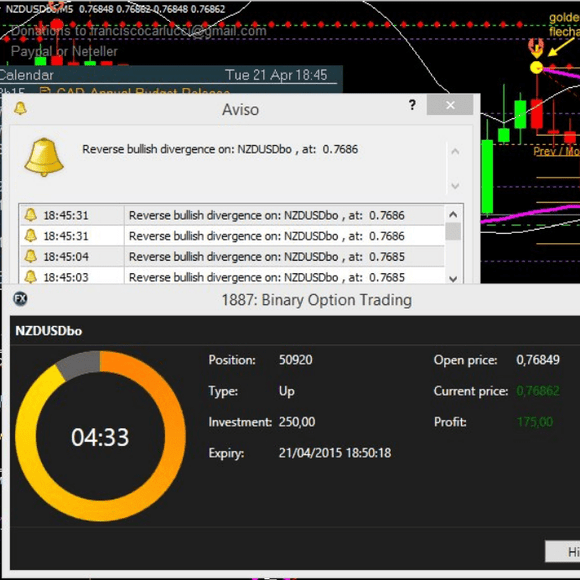The height and width of the screenshot is (580, 580).
Task: Click the bell icon in Aviso title bar
Action: 20,108
